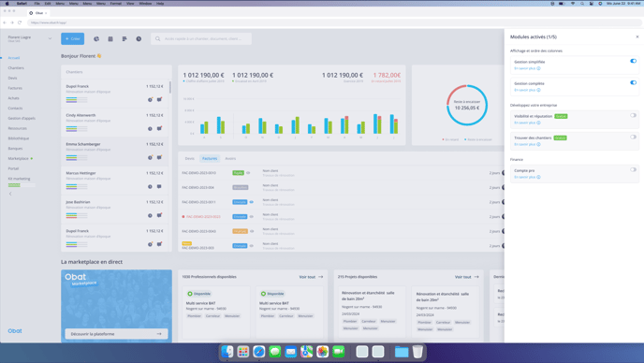This screenshot has width=644, height=363.
Task: Click the Chantiers list scrollbar
Action: (170, 87)
